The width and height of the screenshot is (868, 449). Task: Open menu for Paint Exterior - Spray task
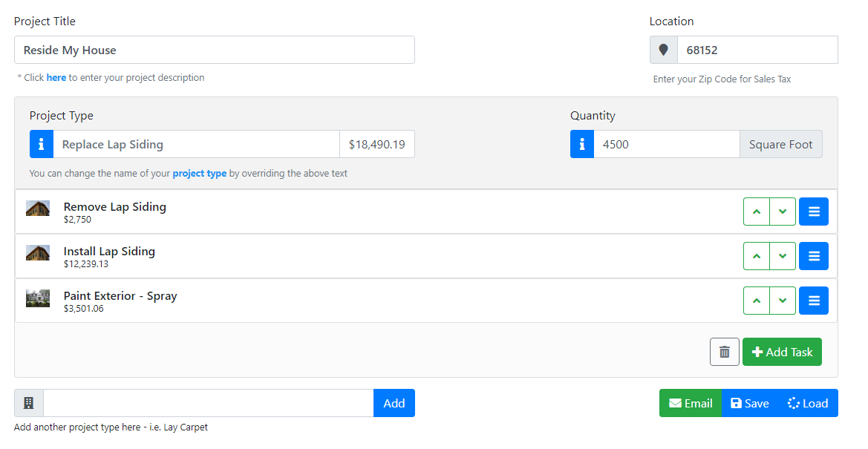tap(814, 301)
